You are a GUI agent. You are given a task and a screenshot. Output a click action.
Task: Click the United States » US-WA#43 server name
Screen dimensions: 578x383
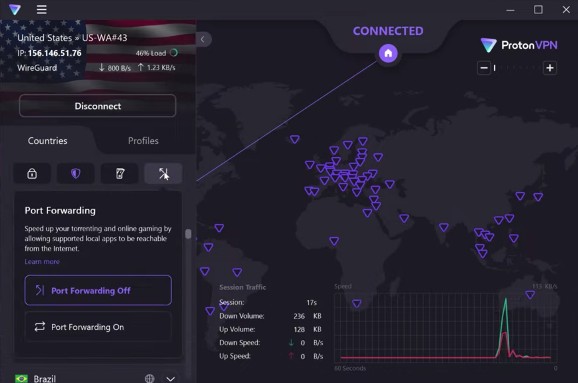pyautogui.click(x=72, y=38)
